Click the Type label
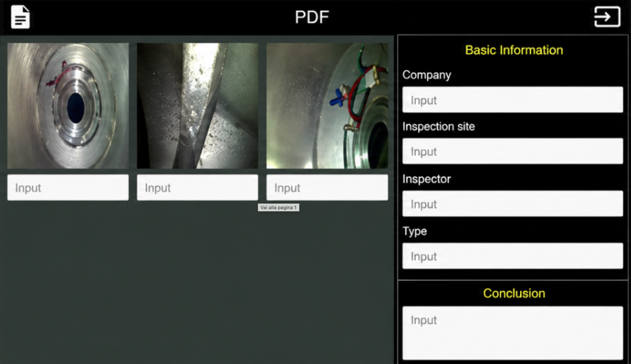The width and height of the screenshot is (631, 364). tap(415, 232)
